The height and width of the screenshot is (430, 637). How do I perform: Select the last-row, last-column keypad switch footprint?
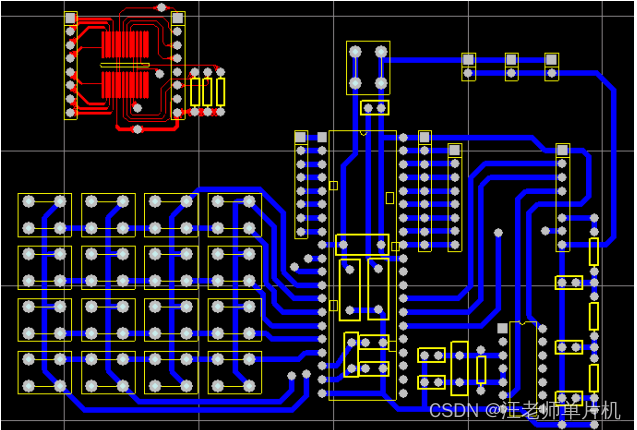pyautogui.click(x=234, y=372)
